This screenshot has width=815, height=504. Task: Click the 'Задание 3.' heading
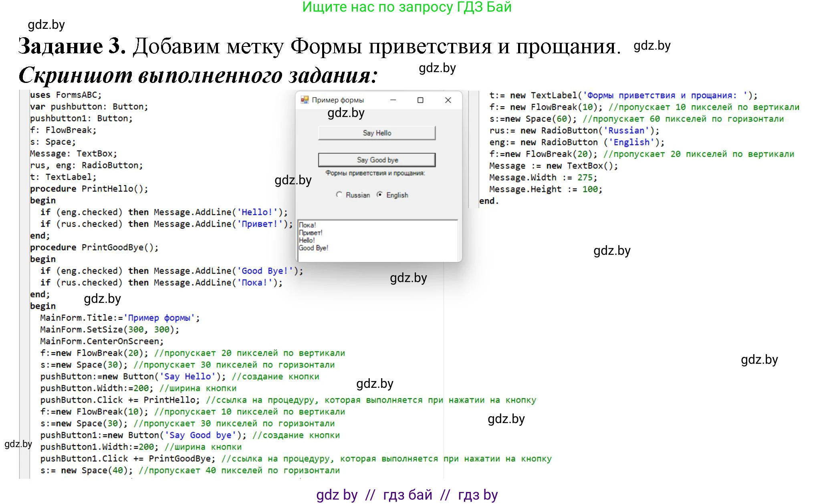pyautogui.click(x=72, y=46)
